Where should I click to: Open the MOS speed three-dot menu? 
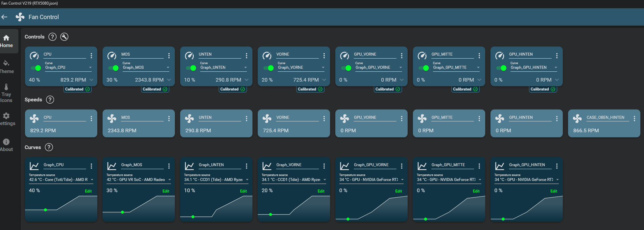tap(169, 118)
